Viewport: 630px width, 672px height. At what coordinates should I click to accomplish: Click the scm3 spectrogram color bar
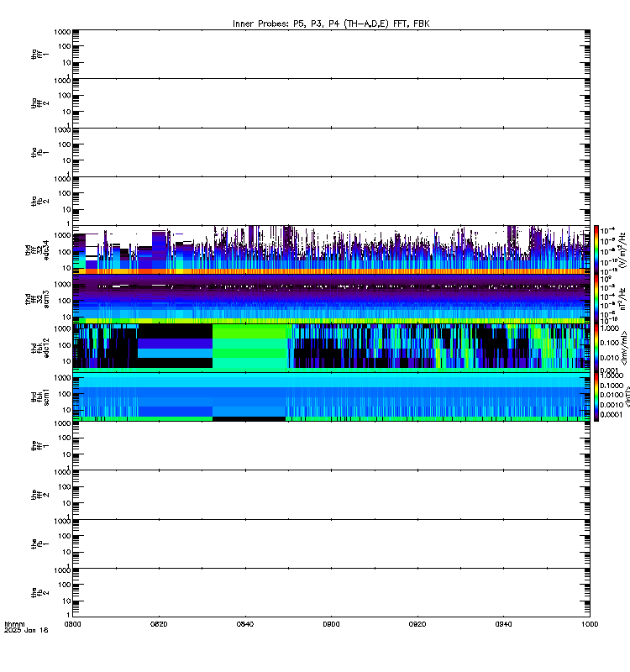pos(596,299)
